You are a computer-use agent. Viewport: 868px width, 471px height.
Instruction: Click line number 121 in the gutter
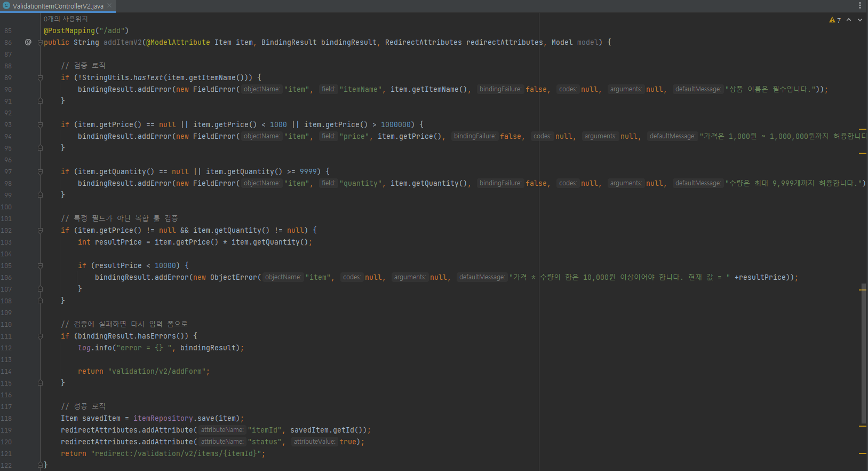6,453
